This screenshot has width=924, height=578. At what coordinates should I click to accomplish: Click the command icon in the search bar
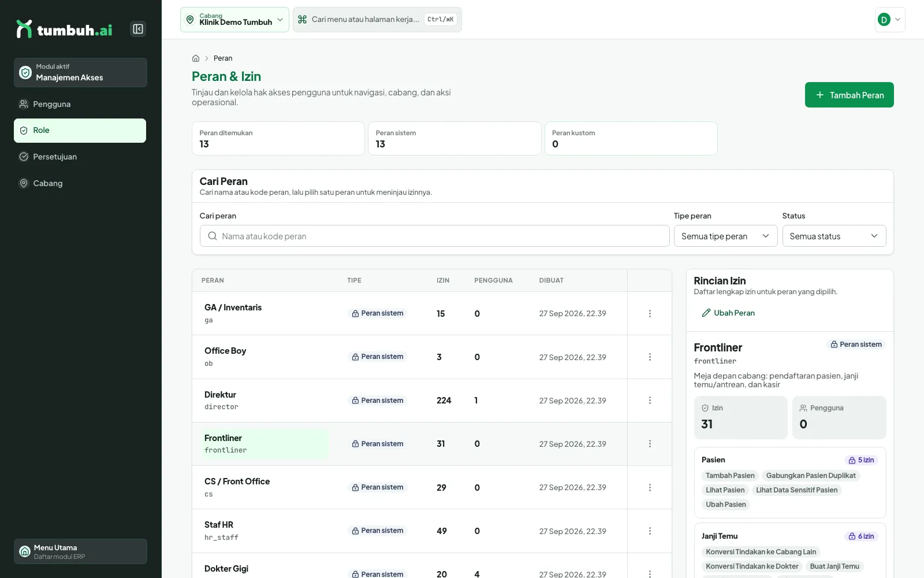[x=302, y=20]
